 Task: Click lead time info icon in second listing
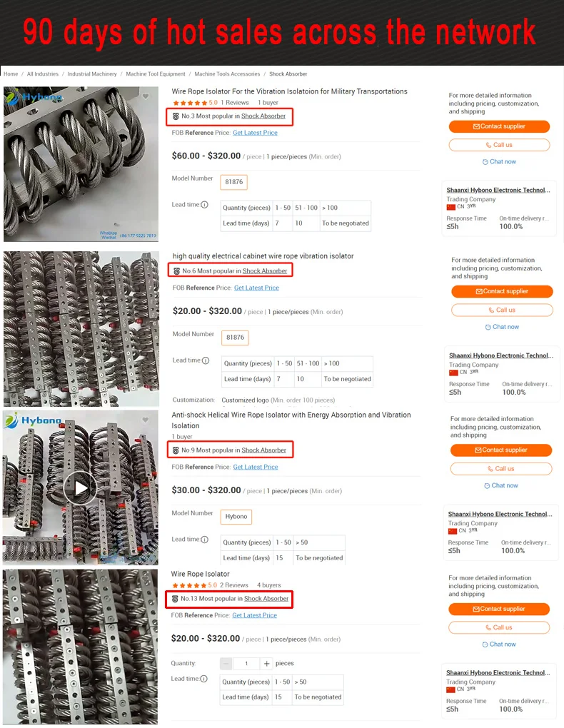point(206,360)
